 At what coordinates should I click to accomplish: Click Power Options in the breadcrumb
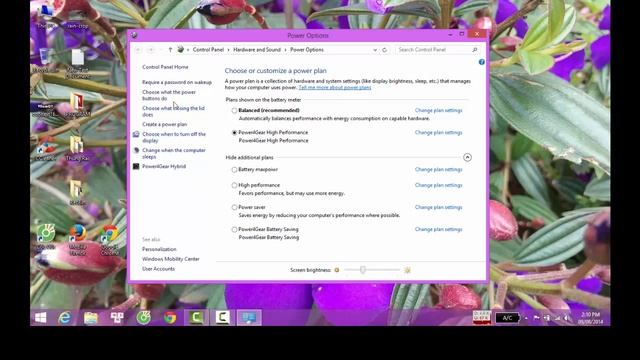coord(307,50)
